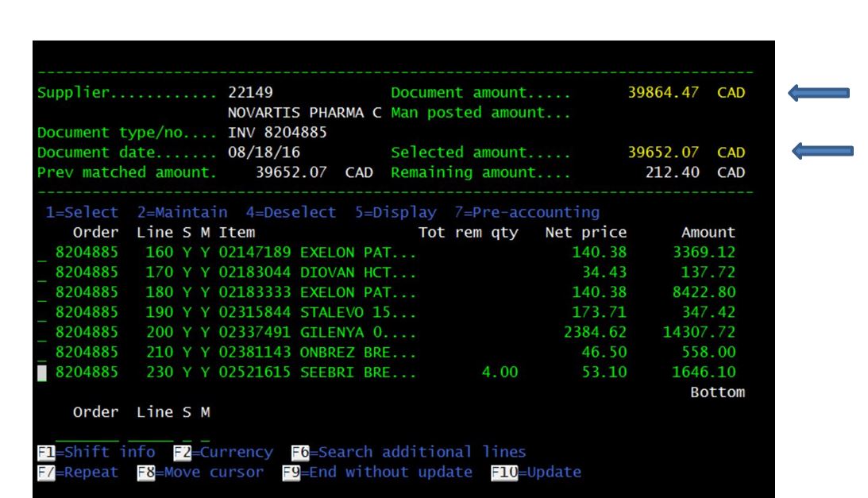This screenshot has height=498, width=868.
Task: Select F6 Search additional lines
Action: (408, 452)
